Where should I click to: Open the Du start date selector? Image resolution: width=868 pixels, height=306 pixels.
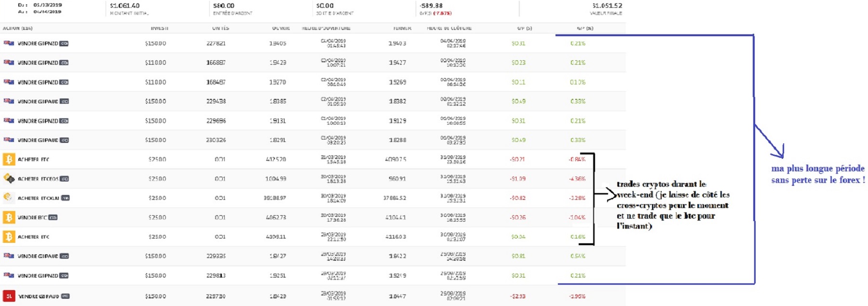[x=47, y=5]
